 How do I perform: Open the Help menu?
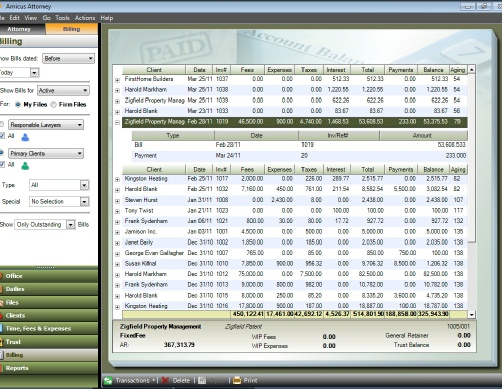(107, 18)
